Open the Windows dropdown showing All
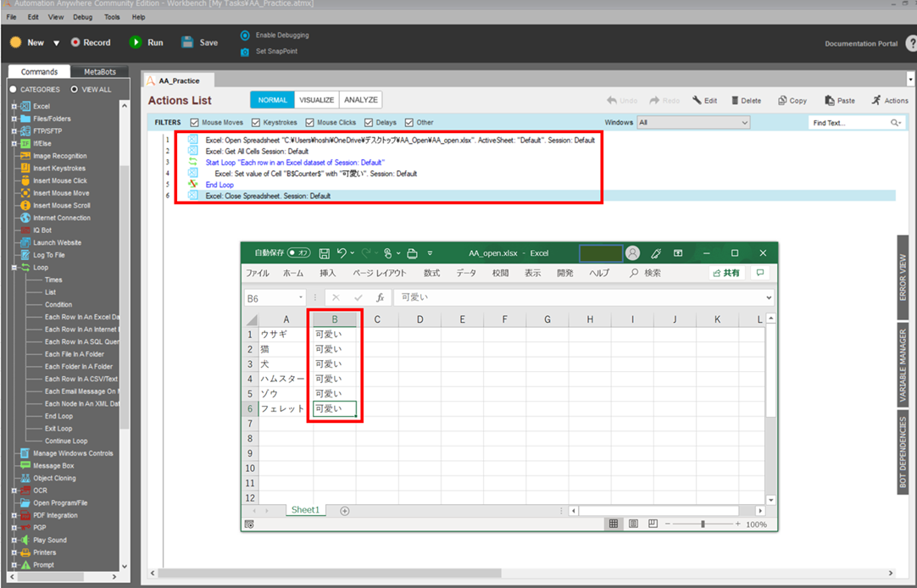917x588 pixels. pyautogui.click(x=693, y=123)
